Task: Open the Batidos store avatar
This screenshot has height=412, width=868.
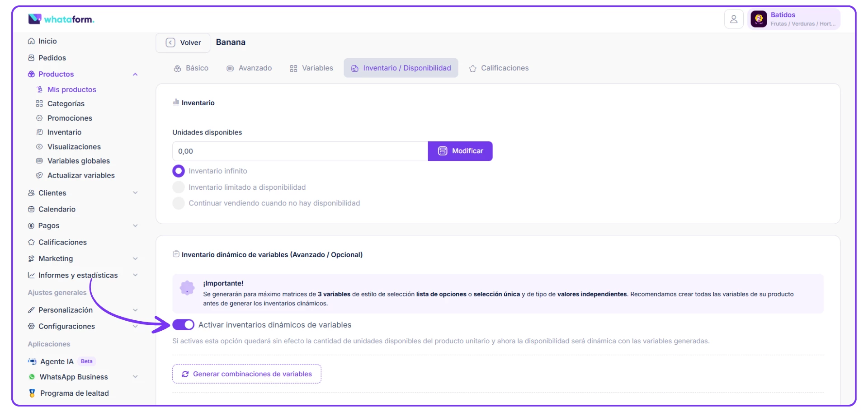Action: (759, 19)
